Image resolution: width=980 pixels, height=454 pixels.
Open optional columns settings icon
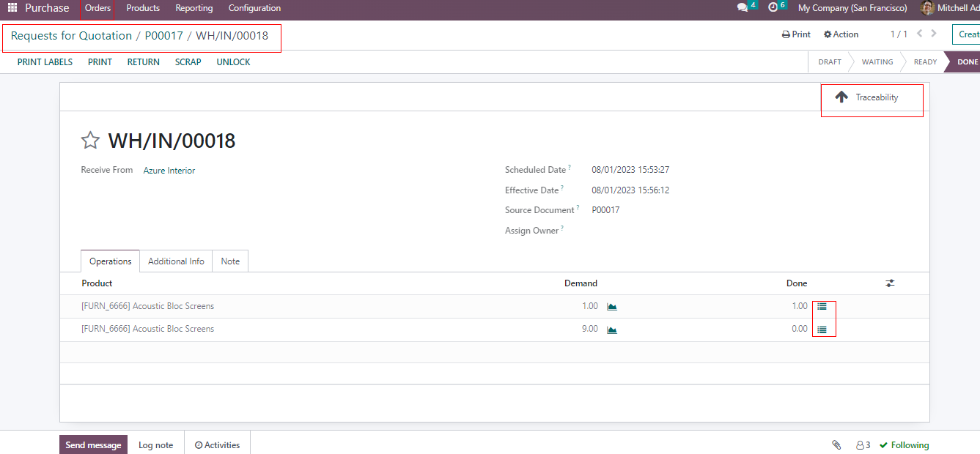[x=890, y=283]
